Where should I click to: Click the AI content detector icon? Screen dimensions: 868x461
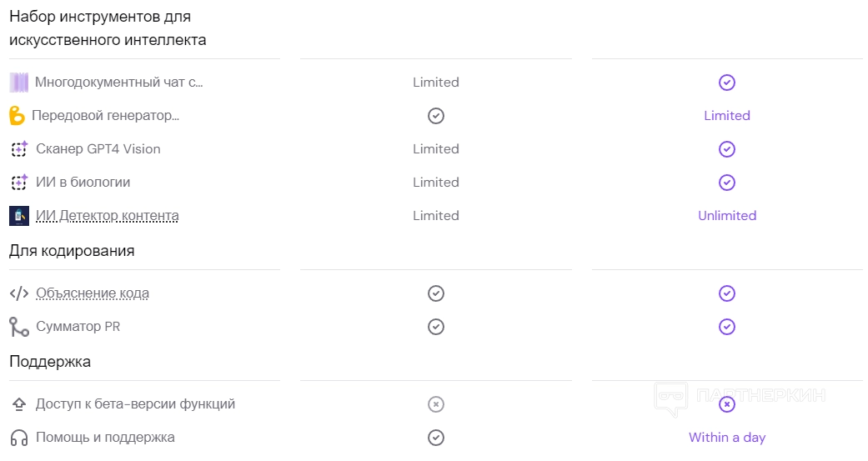click(19, 216)
